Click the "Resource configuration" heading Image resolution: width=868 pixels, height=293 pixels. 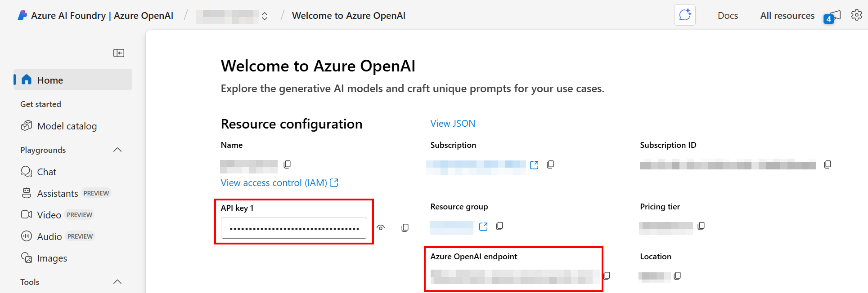pos(292,124)
